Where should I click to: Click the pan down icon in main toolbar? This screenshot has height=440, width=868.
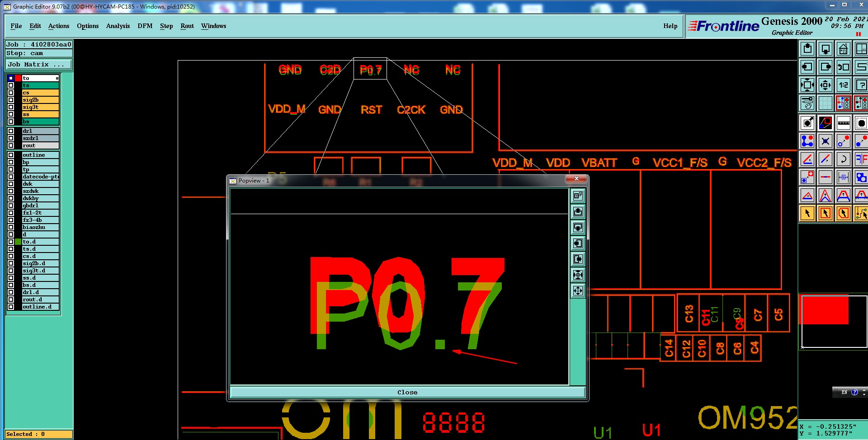click(x=826, y=49)
